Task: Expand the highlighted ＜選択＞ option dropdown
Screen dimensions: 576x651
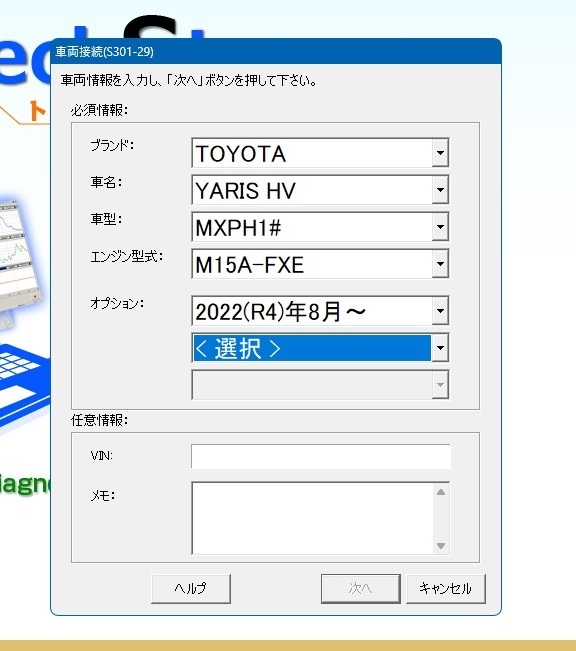Action: pyautogui.click(x=320, y=348)
